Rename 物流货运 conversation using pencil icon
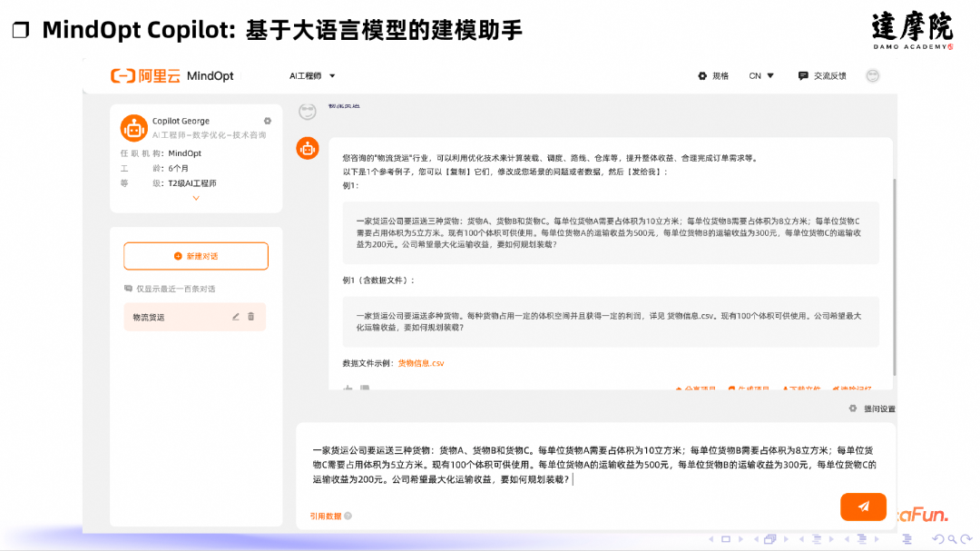 click(x=237, y=316)
